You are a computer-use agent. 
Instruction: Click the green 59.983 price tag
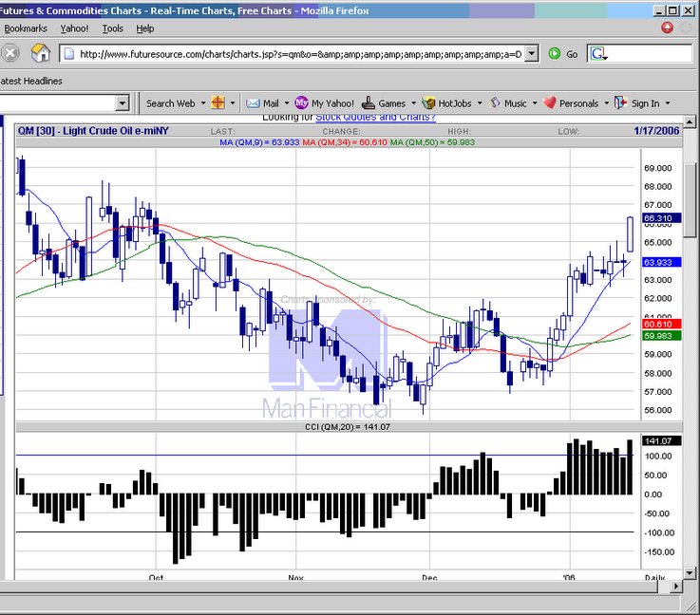(662, 336)
